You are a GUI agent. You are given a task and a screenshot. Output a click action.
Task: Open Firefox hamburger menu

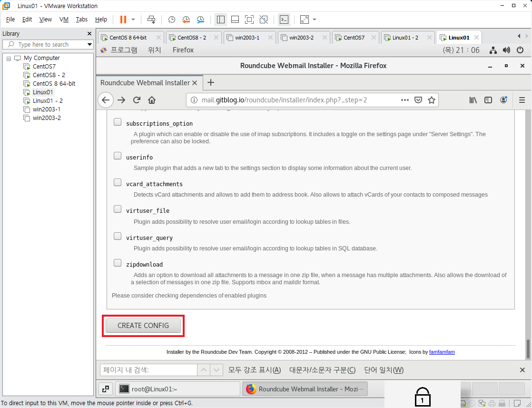522,100
